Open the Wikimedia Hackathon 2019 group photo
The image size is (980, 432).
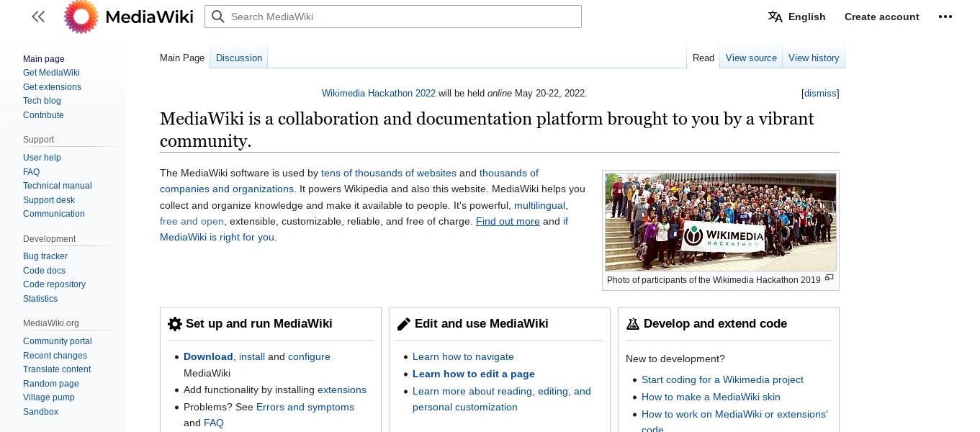[x=720, y=222]
